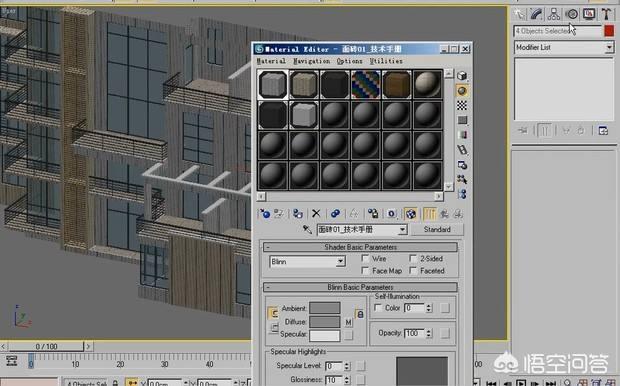Viewport: 620px width, 386px height.
Task: Click Sample Type icon beside sample slots
Action: tap(462, 76)
